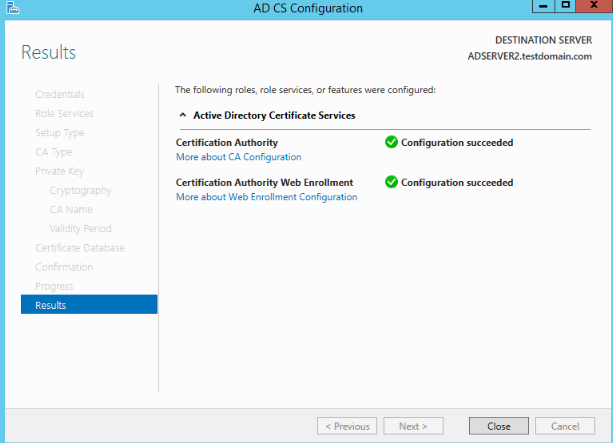Collapse the Active Directory Certificate Services section

(183, 115)
